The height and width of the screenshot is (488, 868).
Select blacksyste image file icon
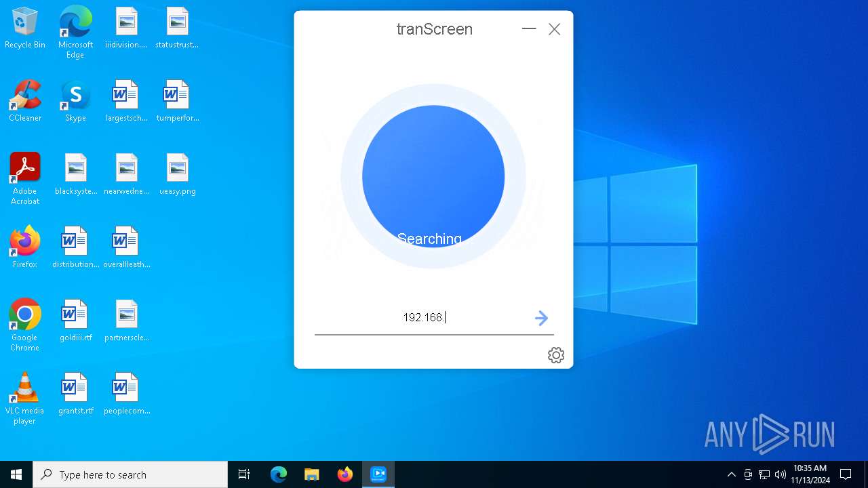click(x=75, y=174)
